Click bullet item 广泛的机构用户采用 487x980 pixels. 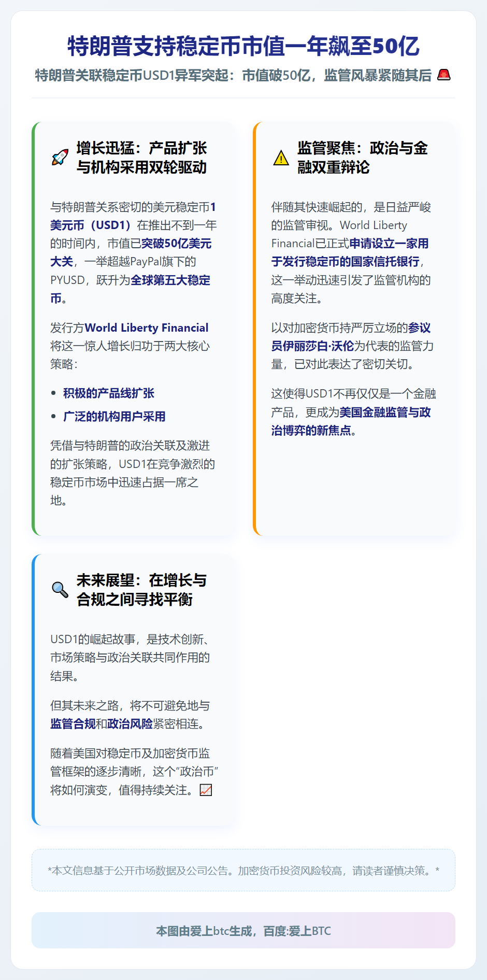(114, 416)
